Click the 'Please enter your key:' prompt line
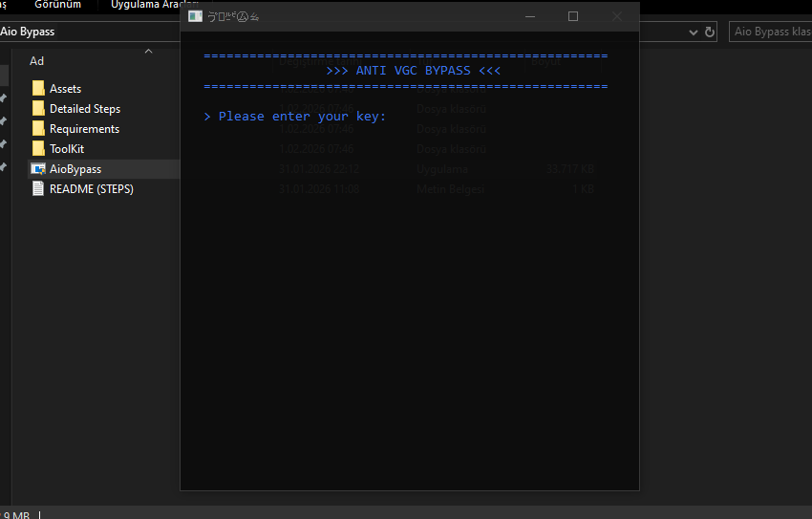This screenshot has width=812, height=519. click(x=295, y=117)
